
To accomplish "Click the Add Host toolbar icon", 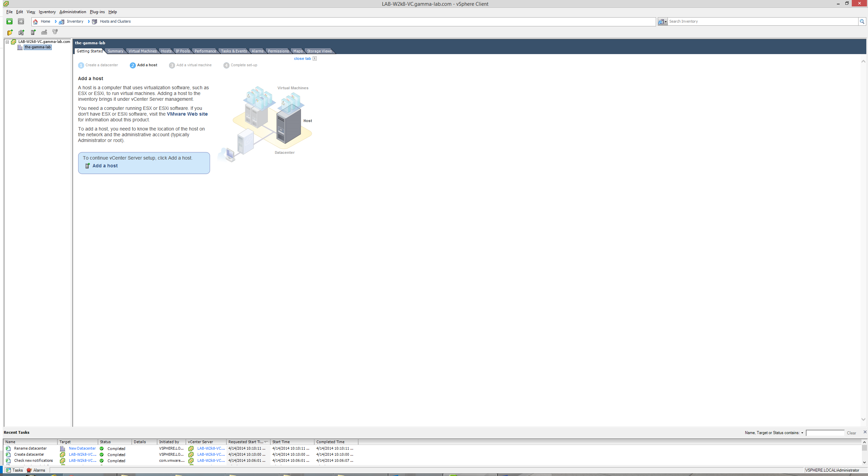I will [33, 32].
